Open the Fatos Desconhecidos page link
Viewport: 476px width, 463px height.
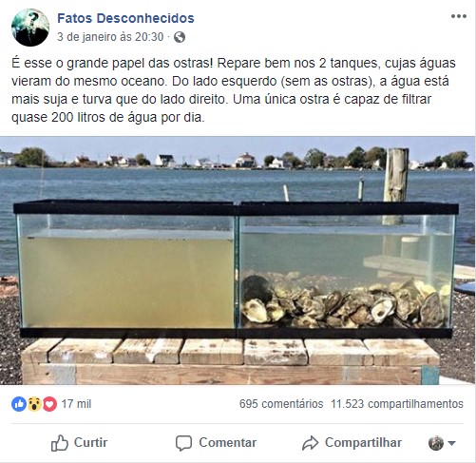(125, 18)
